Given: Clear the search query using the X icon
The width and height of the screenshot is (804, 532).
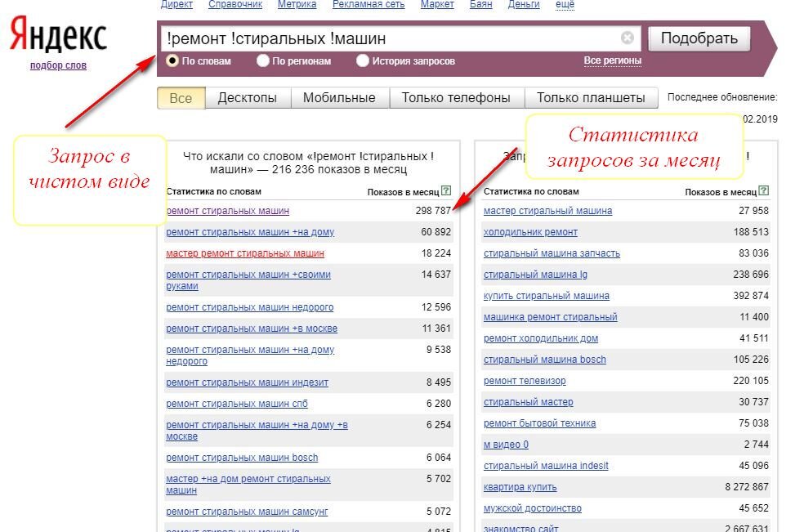Looking at the screenshot, I should click(x=627, y=37).
